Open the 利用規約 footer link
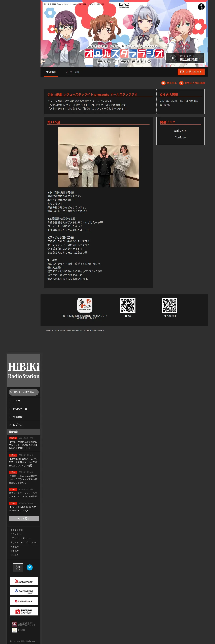215x644 pixels. pyautogui.click(x=15, y=547)
